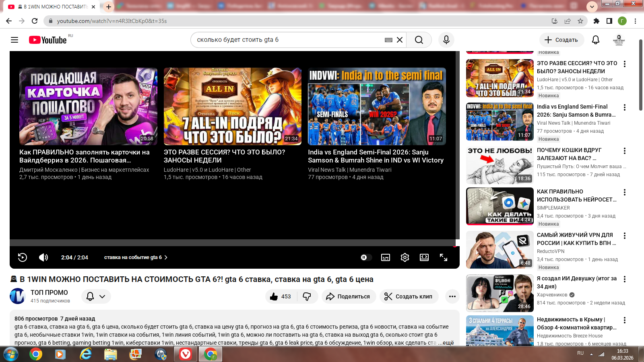644x362 pixels.
Task: Open the player settings gear
Action: coord(405,257)
